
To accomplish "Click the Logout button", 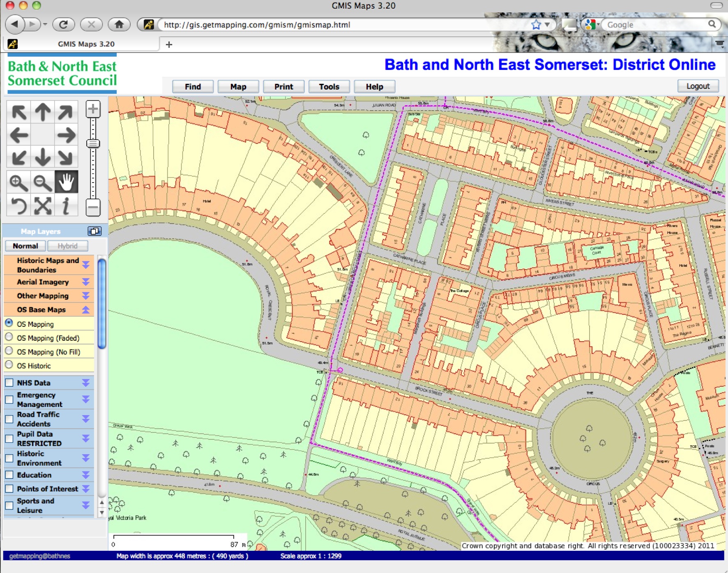I will 698,86.
